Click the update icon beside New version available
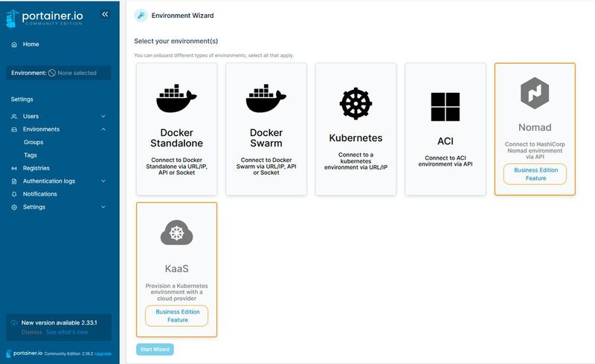The height and width of the screenshot is (364, 595). (x=14, y=322)
